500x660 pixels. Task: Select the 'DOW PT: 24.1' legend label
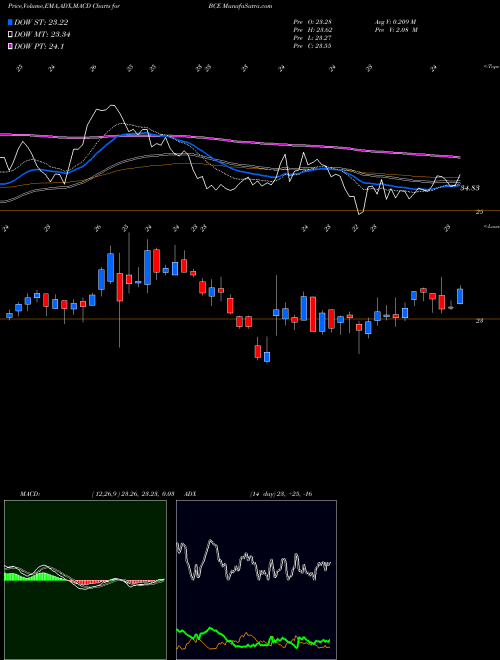[39, 46]
